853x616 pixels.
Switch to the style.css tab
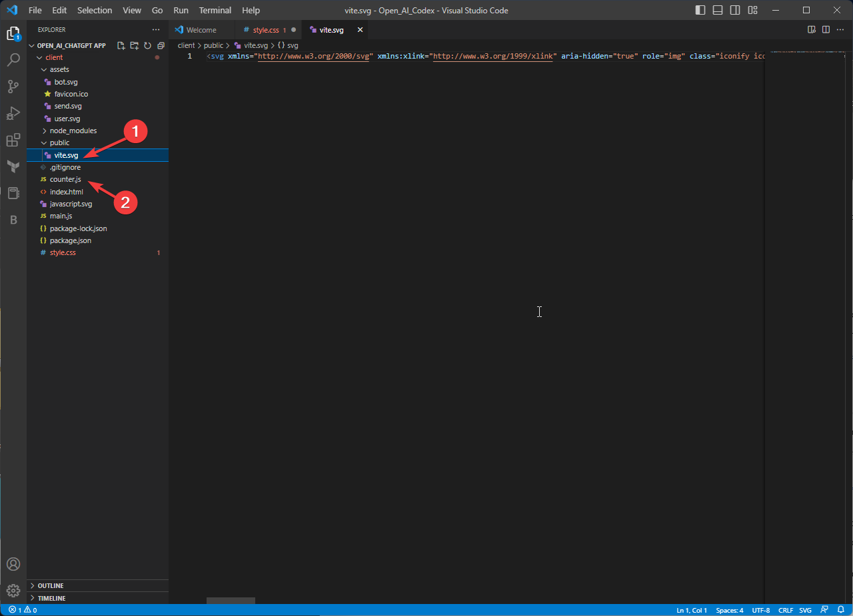click(x=269, y=30)
